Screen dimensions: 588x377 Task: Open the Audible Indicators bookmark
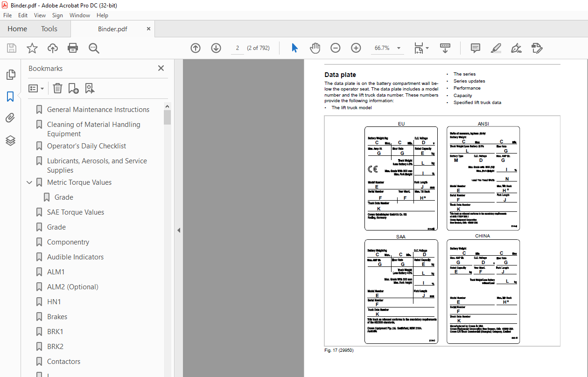75,257
